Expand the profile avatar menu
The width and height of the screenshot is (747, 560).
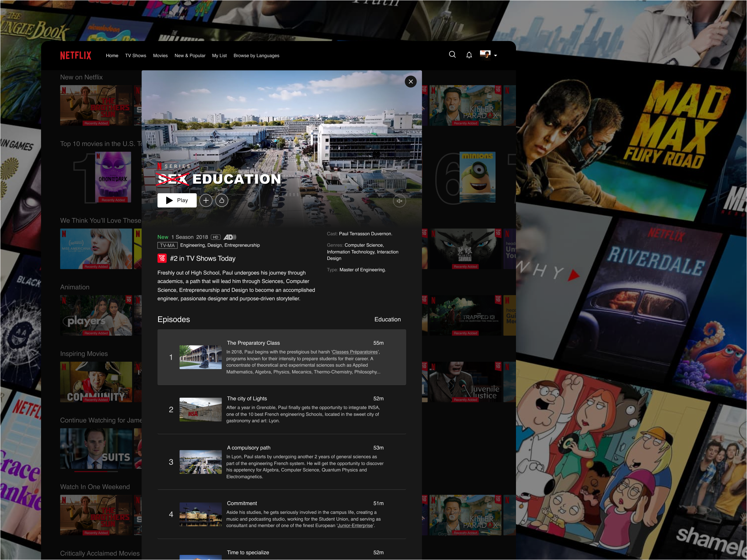tap(485, 55)
